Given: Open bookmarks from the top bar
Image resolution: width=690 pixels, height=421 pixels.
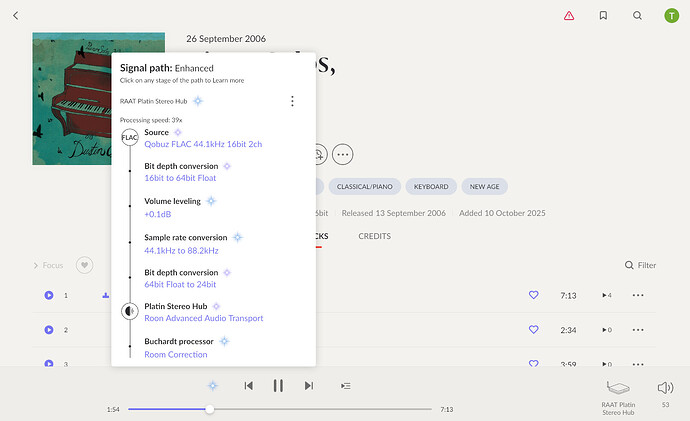Looking at the screenshot, I should (603, 16).
